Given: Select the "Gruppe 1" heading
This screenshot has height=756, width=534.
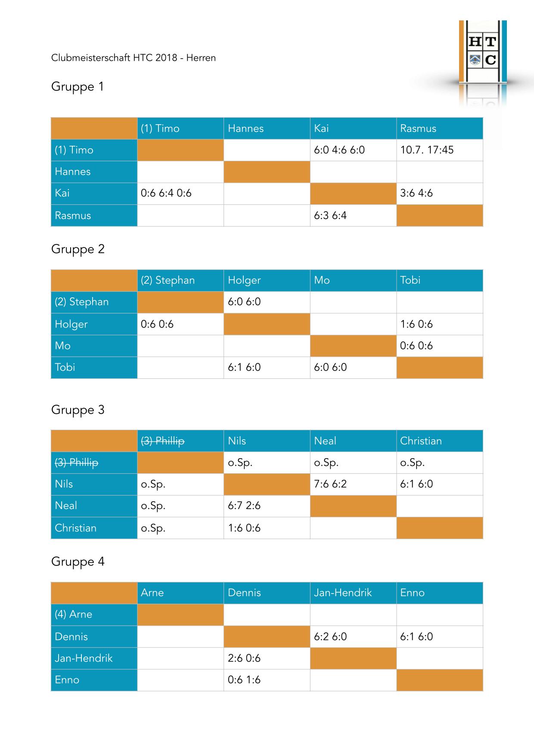Looking at the screenshot, I should [78, 87].
